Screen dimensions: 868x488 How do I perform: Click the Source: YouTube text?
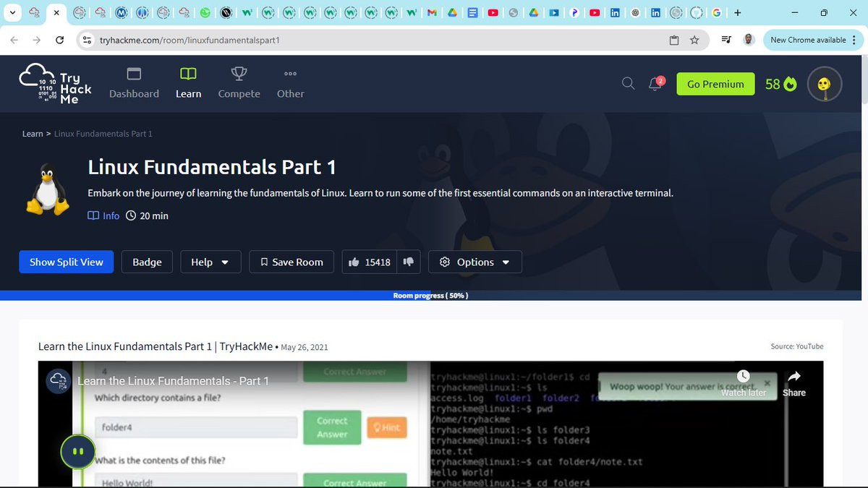tap(797, 346)
